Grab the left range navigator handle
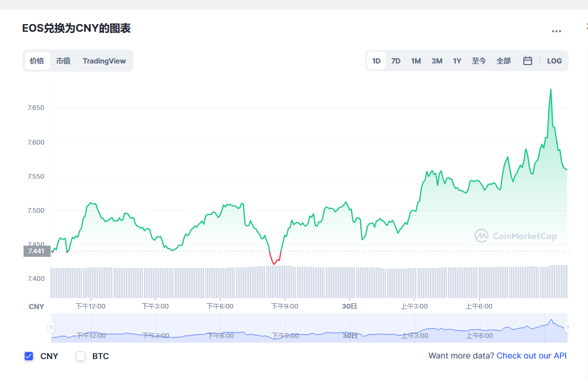Image resolution: width=588 pixels, height=382 pixels. click(x=51, y=327)
